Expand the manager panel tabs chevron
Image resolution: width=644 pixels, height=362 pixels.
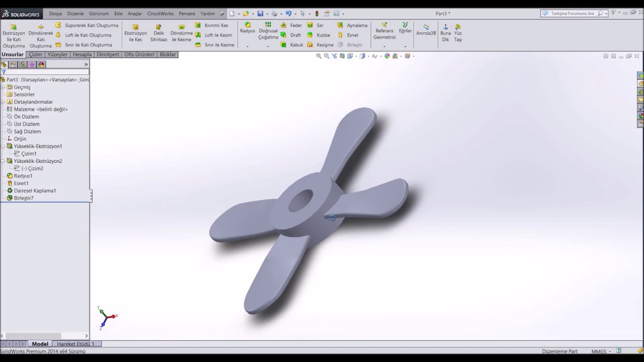click(x=86, y=64)
